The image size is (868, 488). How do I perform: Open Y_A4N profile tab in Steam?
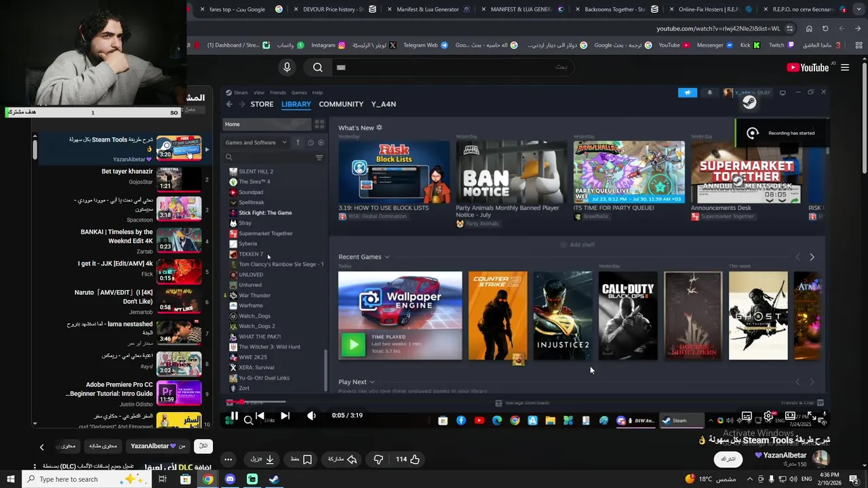pyautogui.click(x=384, y=104)
